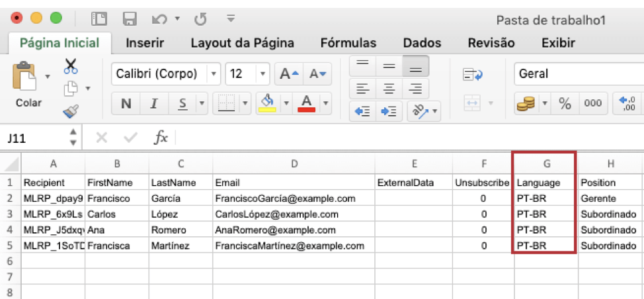Click the sidebar template icon in title bar
The width and height of the screenshot is (644, 299).
click(99, 19)
